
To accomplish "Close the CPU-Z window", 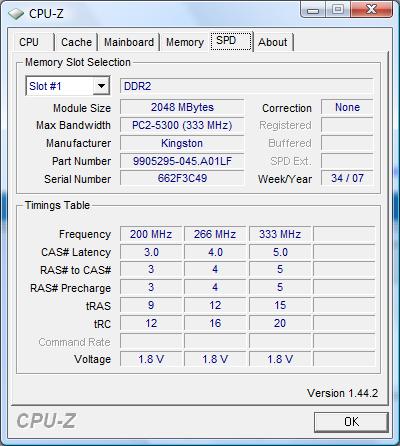I will pos(371,9).
